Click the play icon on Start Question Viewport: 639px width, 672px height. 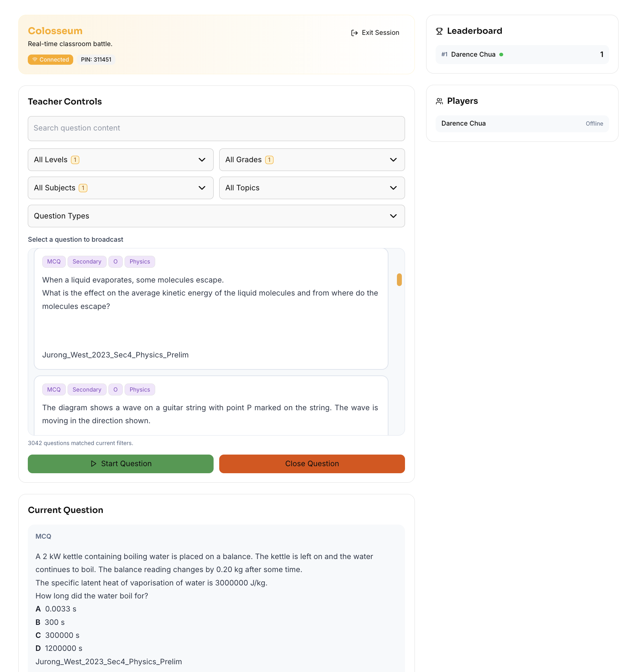(x=94, y=464)
